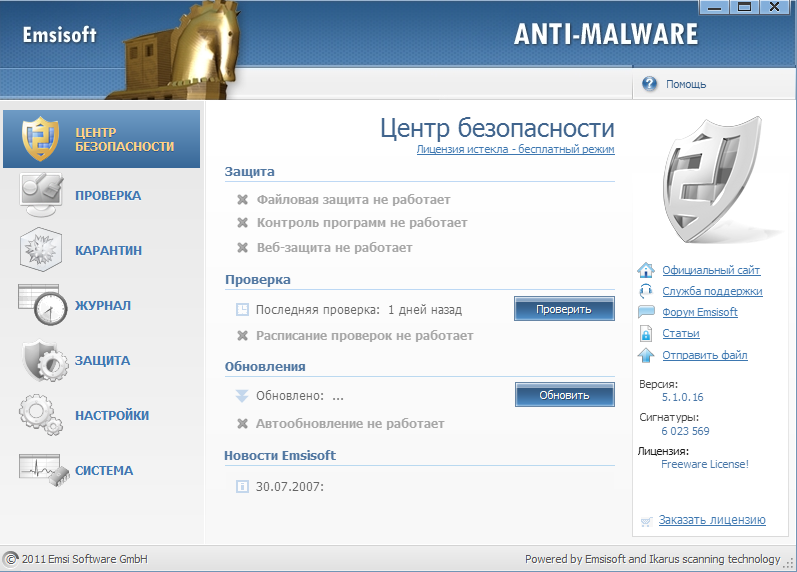
Task: Click the Trojan horse image in header
Action: click(175, 50)
